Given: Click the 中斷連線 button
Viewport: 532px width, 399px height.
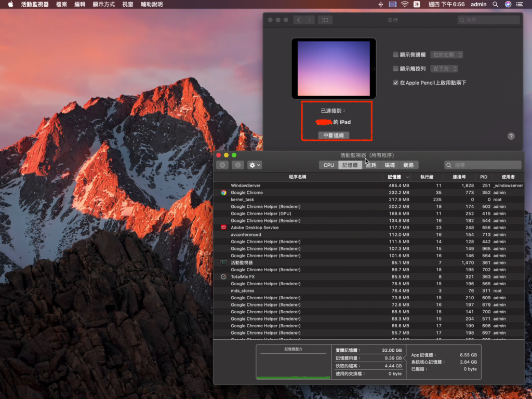Looking at the screenshot, I should point(334,135).
